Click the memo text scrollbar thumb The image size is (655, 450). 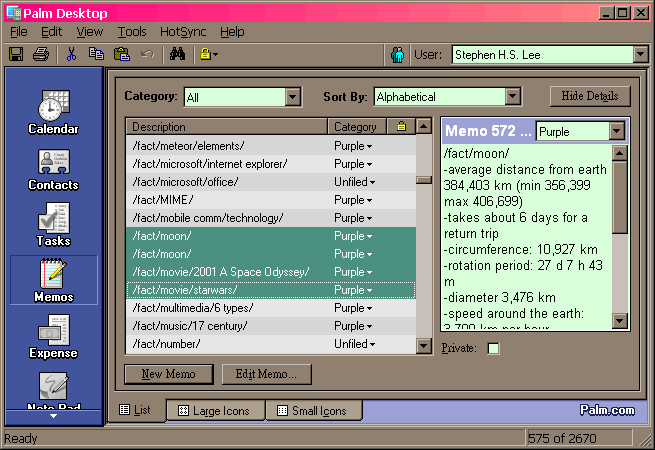(x=619, y=198)
